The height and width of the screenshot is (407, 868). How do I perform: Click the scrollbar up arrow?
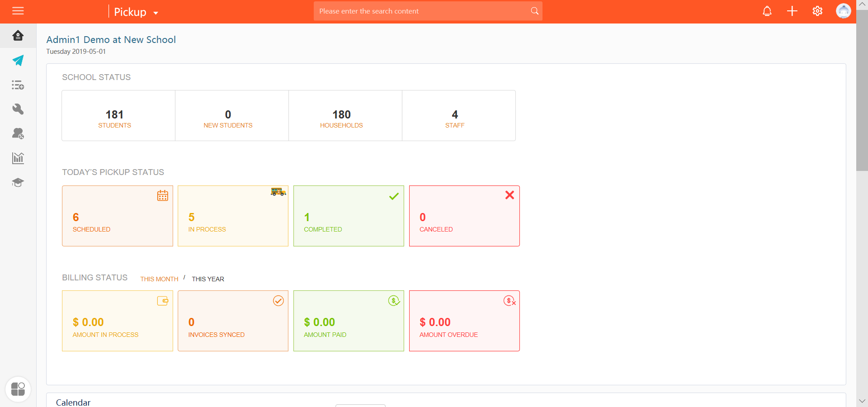pyautogui.click(x=862, y=4)
